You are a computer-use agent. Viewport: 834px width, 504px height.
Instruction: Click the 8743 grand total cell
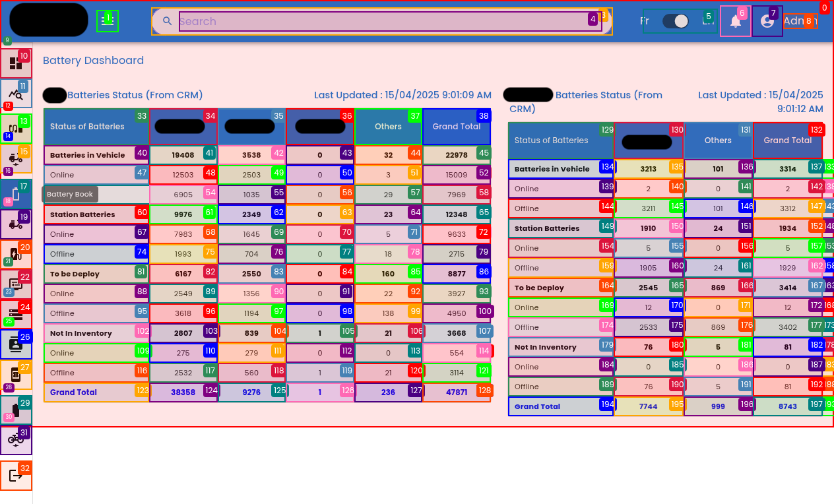coord(787,406)
